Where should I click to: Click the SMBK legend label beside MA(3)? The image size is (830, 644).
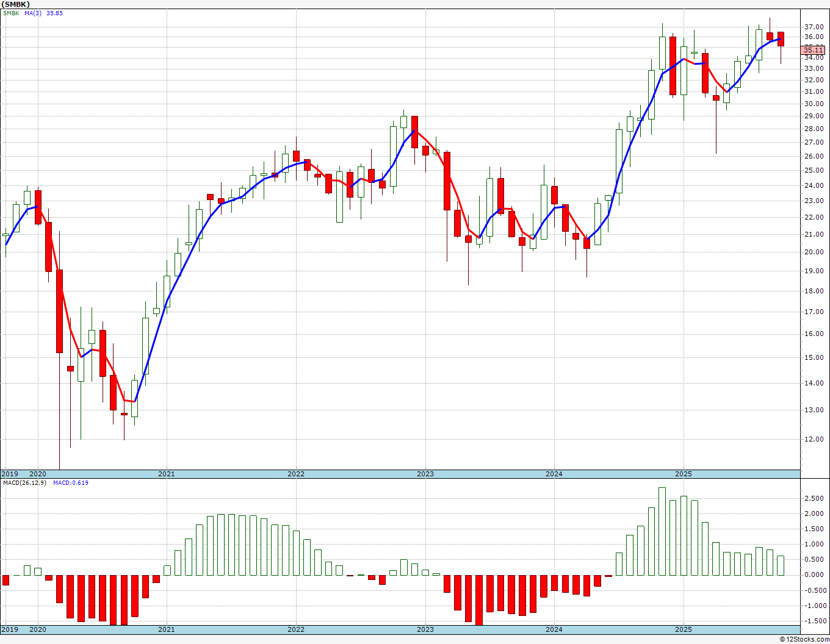coord(11,13)
